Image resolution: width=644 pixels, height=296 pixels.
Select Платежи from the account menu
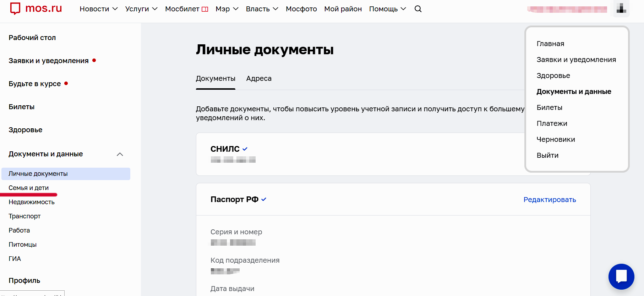tap(552, 123)
